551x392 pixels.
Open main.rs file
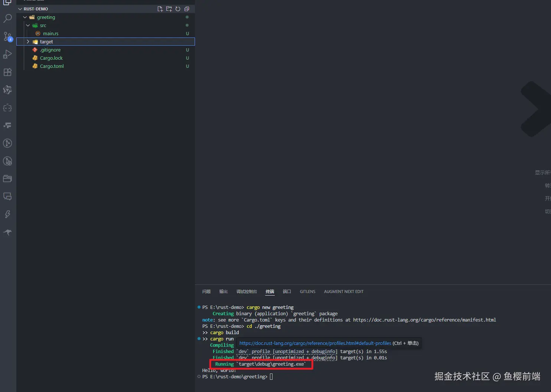click(x=50, y=33)
